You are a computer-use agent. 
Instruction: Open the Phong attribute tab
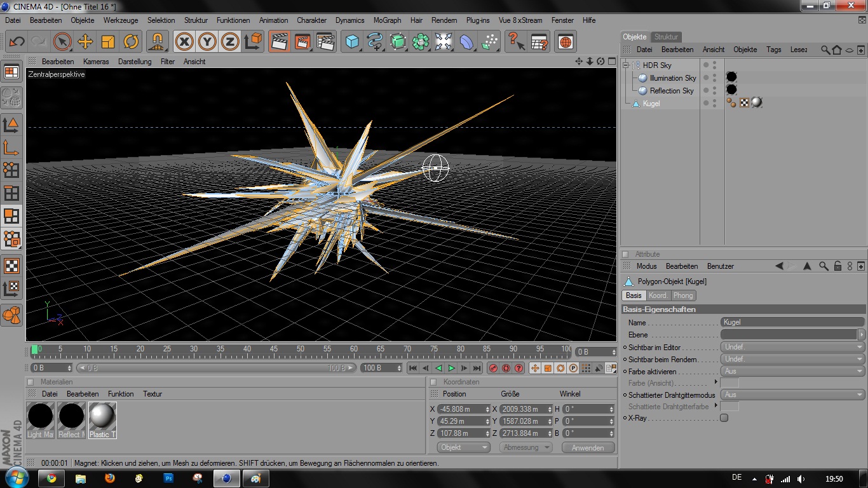pos(683,295)
